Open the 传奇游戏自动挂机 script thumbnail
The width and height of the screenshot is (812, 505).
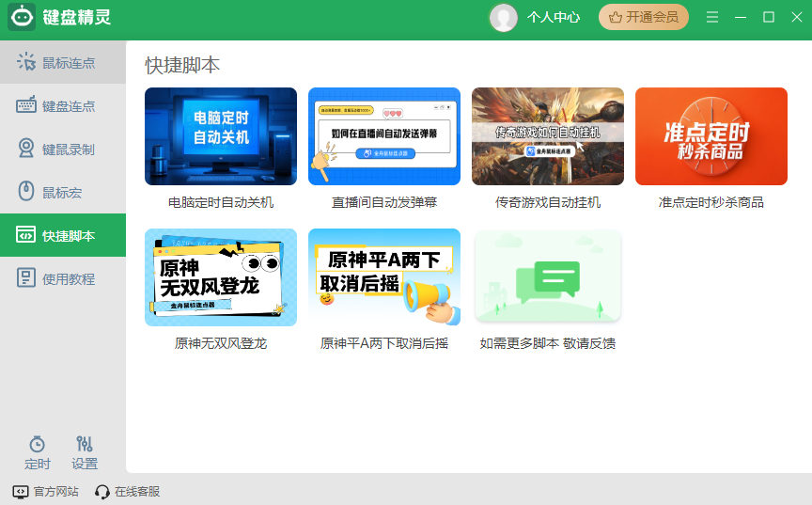[548, 136]
